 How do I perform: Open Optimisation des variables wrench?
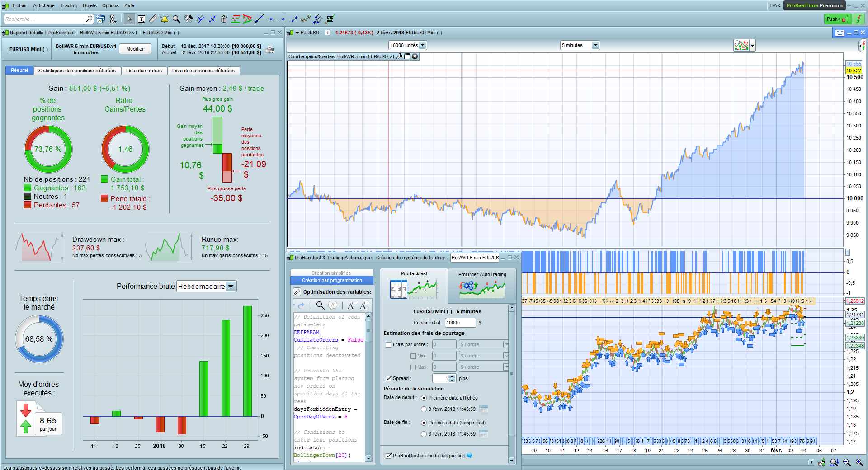click(x=297, y=292)
